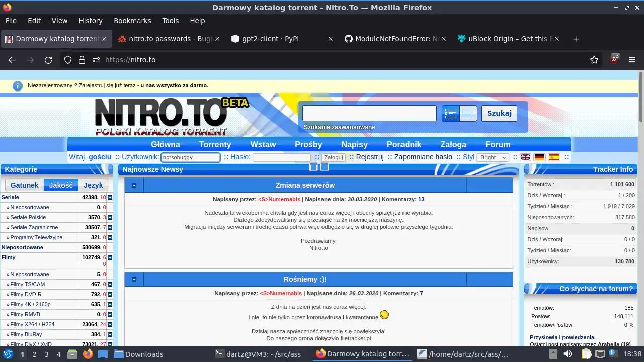644x362 pixels.
Task: Click the smiley emoticon in Rośniemy news
Action: (x=384, y=315)
